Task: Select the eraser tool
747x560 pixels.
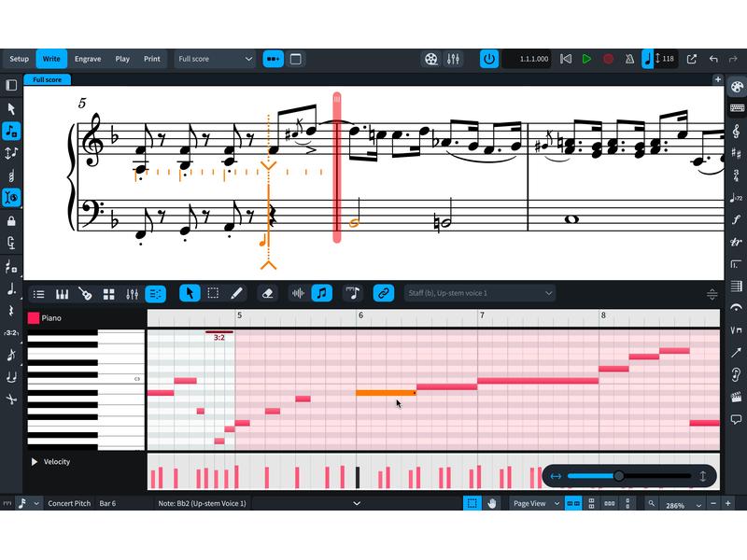Action: coord(267,293)
